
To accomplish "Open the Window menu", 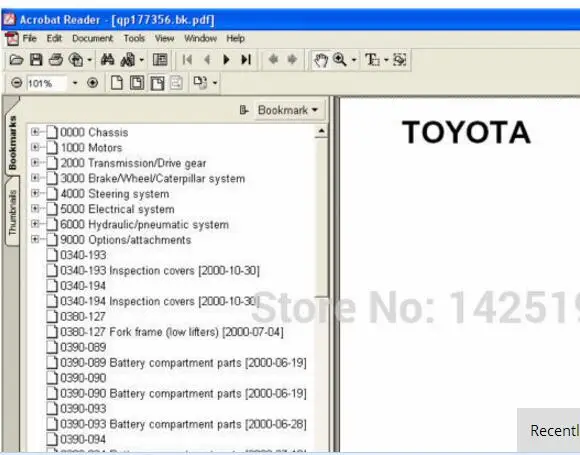I will click(200, 38).
